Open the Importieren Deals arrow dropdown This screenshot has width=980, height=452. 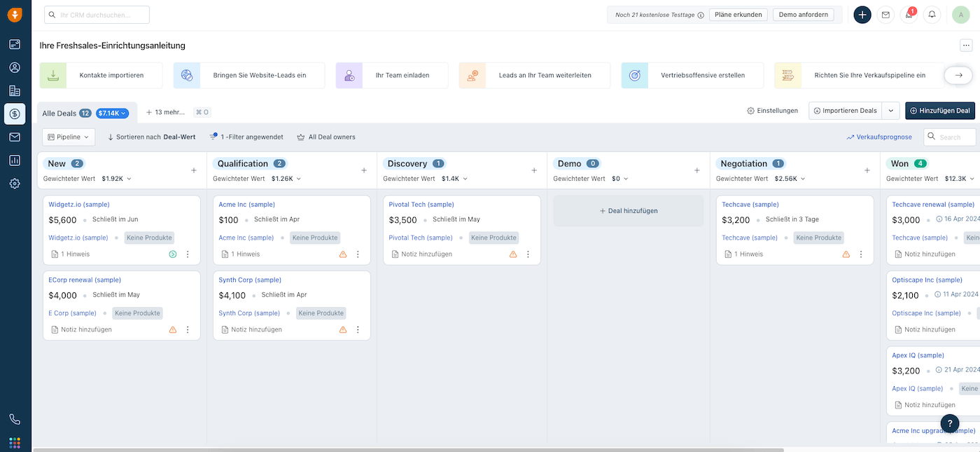pyautogui.click(x=891, y=111)
